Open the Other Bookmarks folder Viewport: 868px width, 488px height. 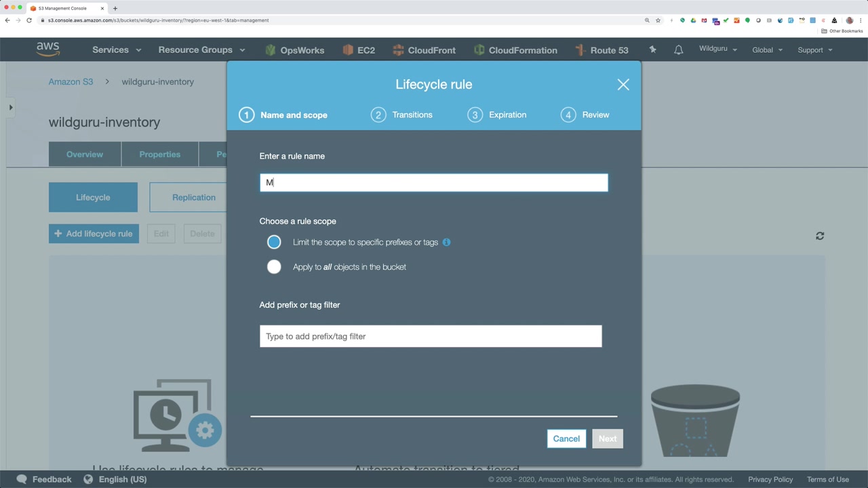[842, 31]
